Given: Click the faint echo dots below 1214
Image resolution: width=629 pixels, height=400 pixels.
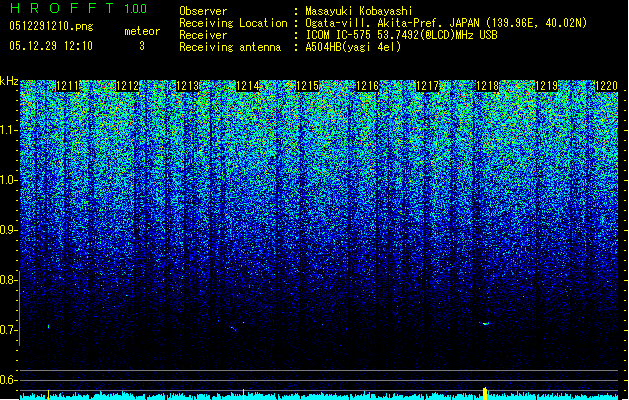Looking at the screenshot, I should click(x=236, y=326).
